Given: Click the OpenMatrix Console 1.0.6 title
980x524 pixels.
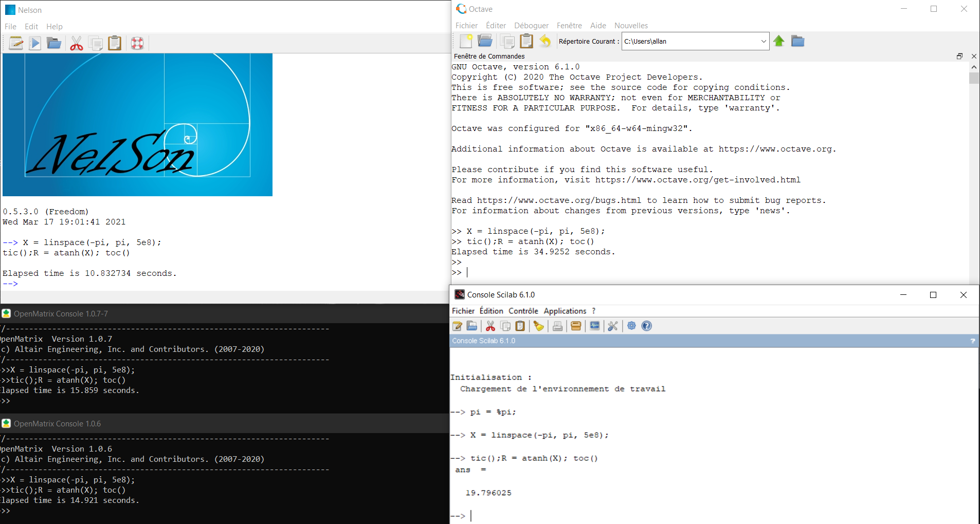Looking at the screenshot, I should point(57,423).
